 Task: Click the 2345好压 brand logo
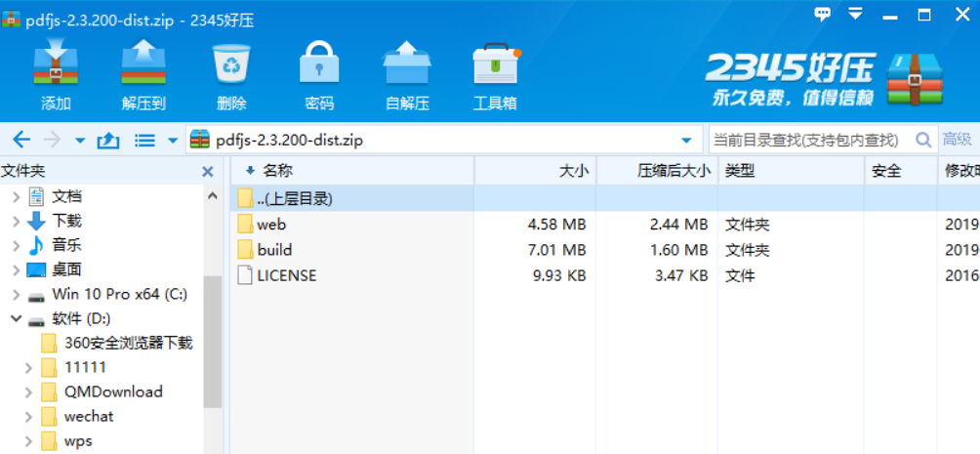(x=825, y=79)
